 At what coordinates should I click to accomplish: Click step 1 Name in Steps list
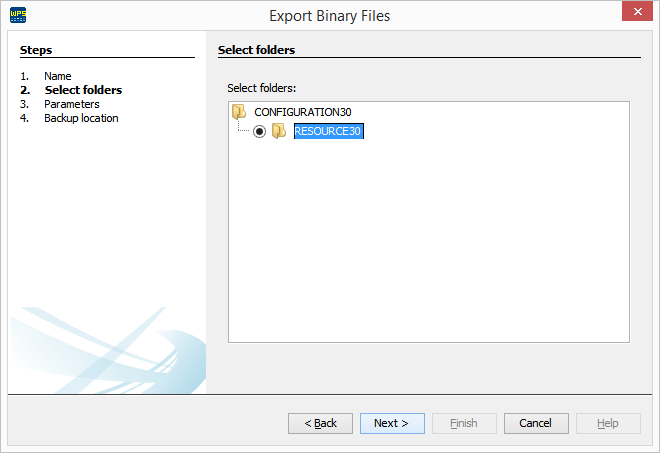(x=58, y=76)
